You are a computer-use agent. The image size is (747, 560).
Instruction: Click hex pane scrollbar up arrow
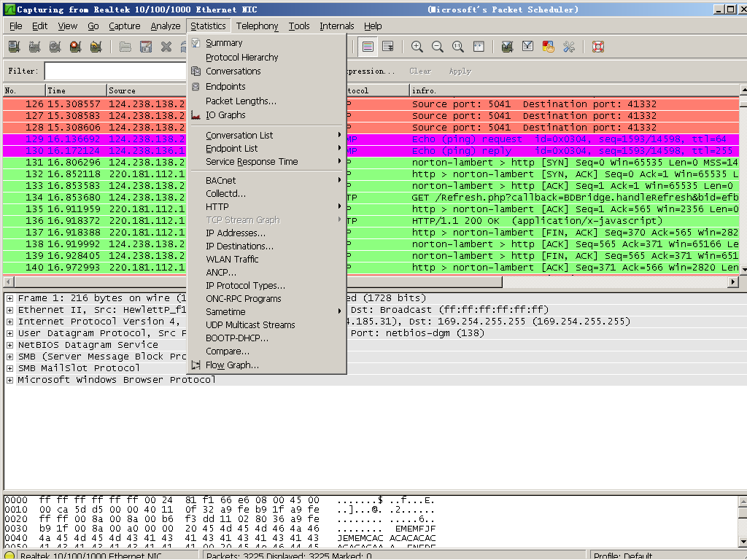click(x=743, y=502)
